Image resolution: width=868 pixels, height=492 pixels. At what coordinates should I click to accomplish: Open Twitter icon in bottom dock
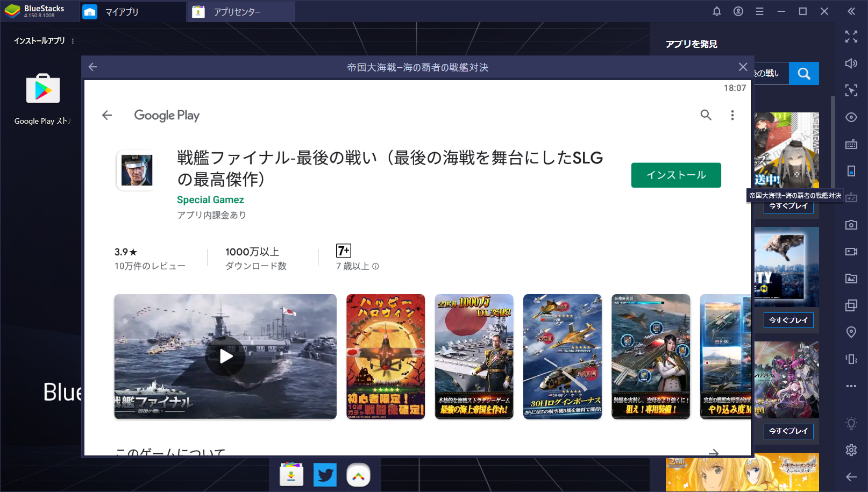(325, 475)
